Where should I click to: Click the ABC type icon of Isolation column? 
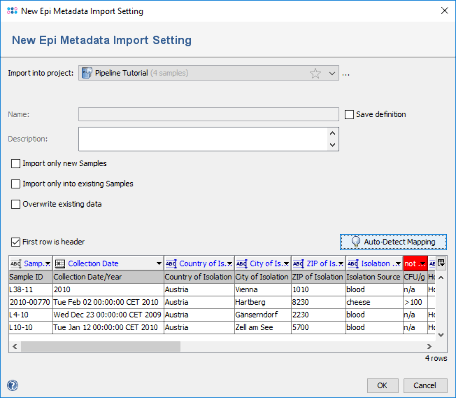pos(353,264)
